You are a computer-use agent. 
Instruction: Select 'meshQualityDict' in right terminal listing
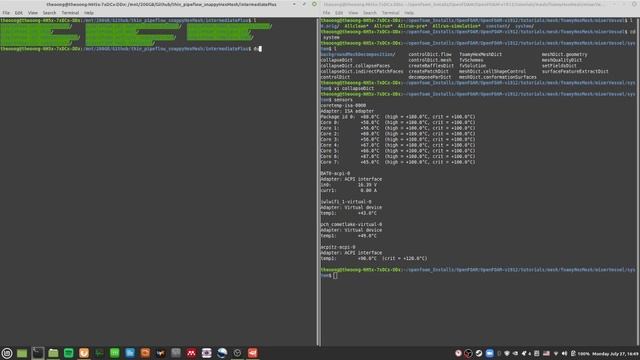pyautogui.click(x=562, y=60)
